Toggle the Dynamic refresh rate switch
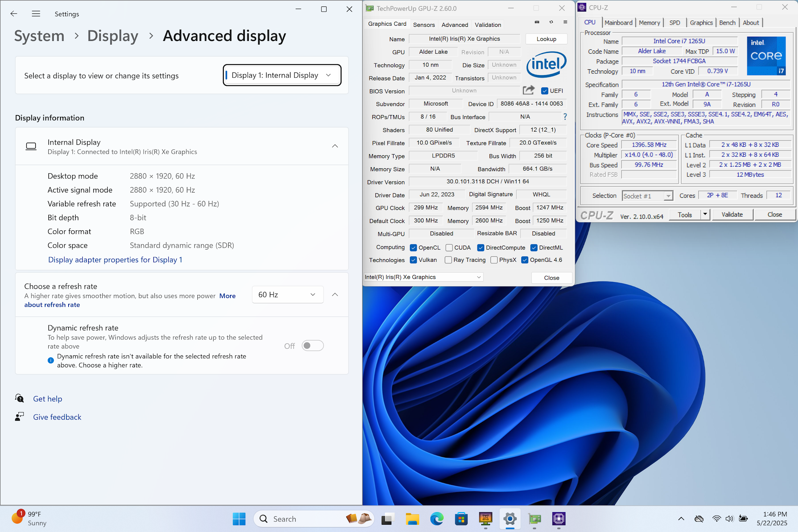Screen dimensions: 798x532 click(312, 346)
